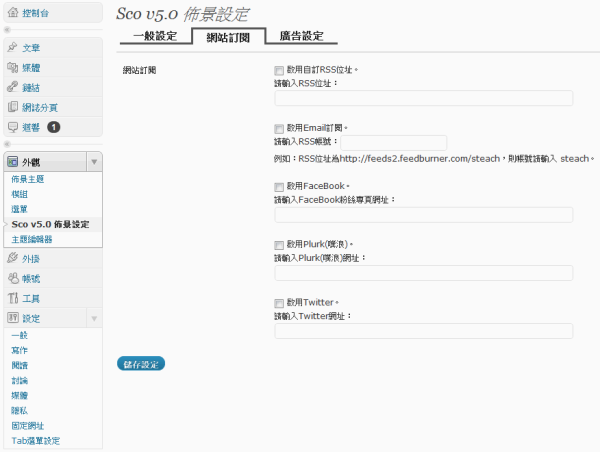The width and height of the screenshot is (600, 452).
Task: Open 一般 under settings submenu
Action: tap(20, 335)
